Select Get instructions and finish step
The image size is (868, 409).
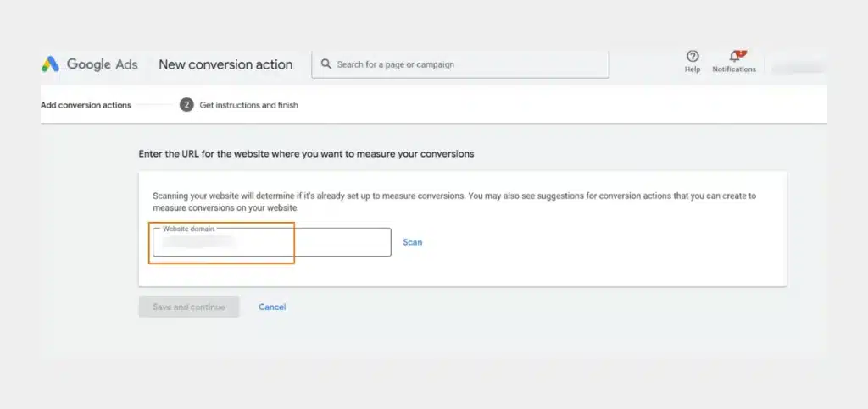click(248, 105)
